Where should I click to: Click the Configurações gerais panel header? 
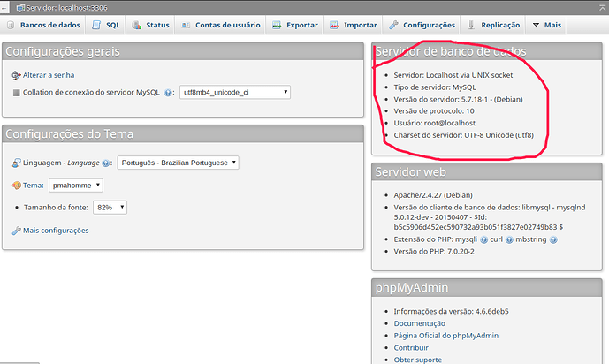(x=183, y=51)
